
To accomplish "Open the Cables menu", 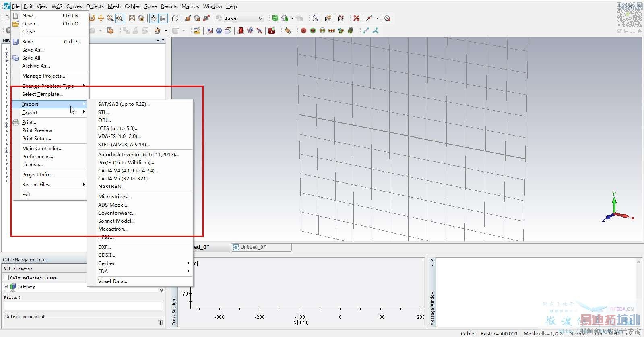I will [132, 6].
